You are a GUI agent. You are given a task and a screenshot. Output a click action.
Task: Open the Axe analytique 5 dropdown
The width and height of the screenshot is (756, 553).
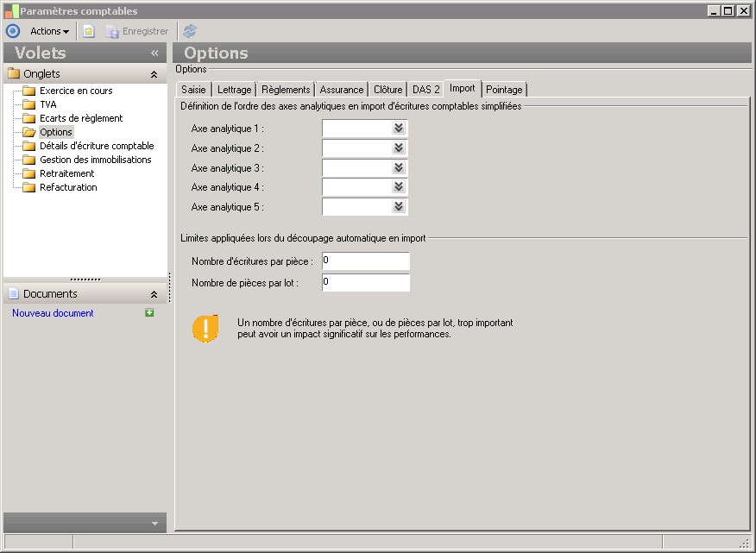tap(399, 207)
